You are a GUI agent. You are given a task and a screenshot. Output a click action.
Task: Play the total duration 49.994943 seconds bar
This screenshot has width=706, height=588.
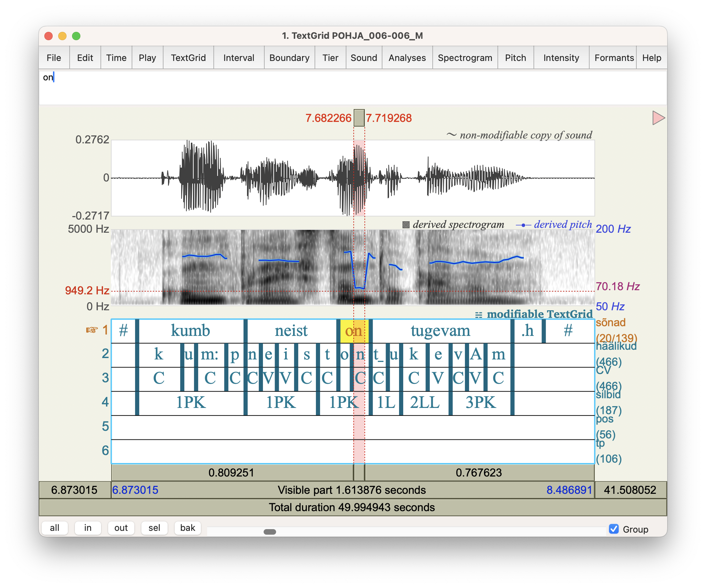point(353,507)
